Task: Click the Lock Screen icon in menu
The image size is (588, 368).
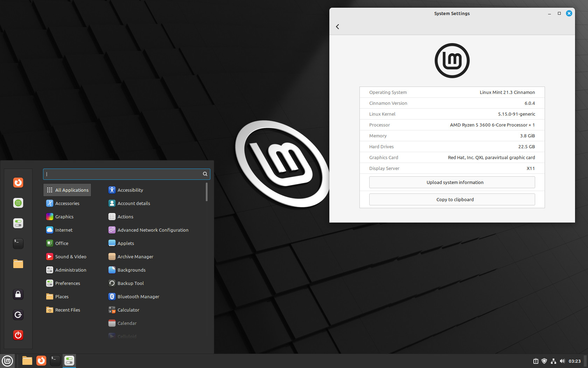Action: [18, 294]
